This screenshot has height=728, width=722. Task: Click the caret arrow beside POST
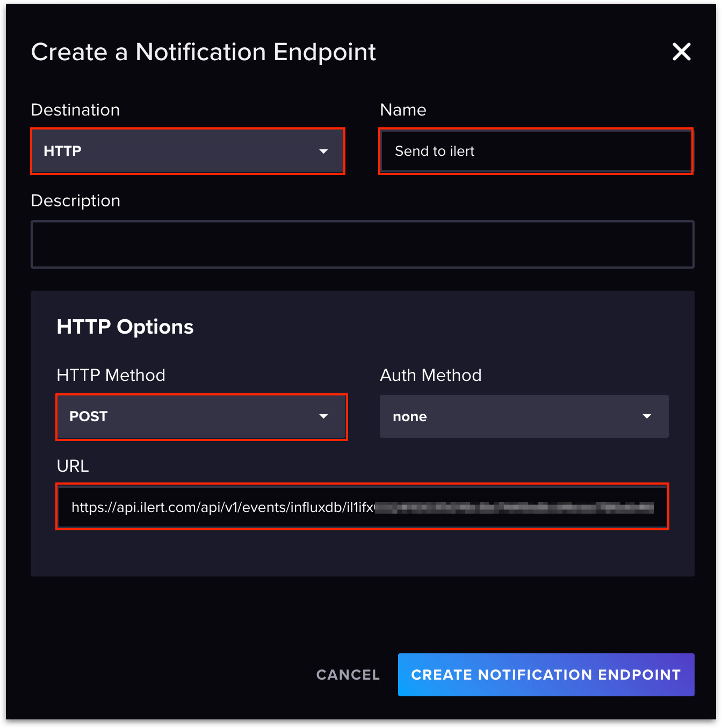pyautogui.click(x=323, y=416)
